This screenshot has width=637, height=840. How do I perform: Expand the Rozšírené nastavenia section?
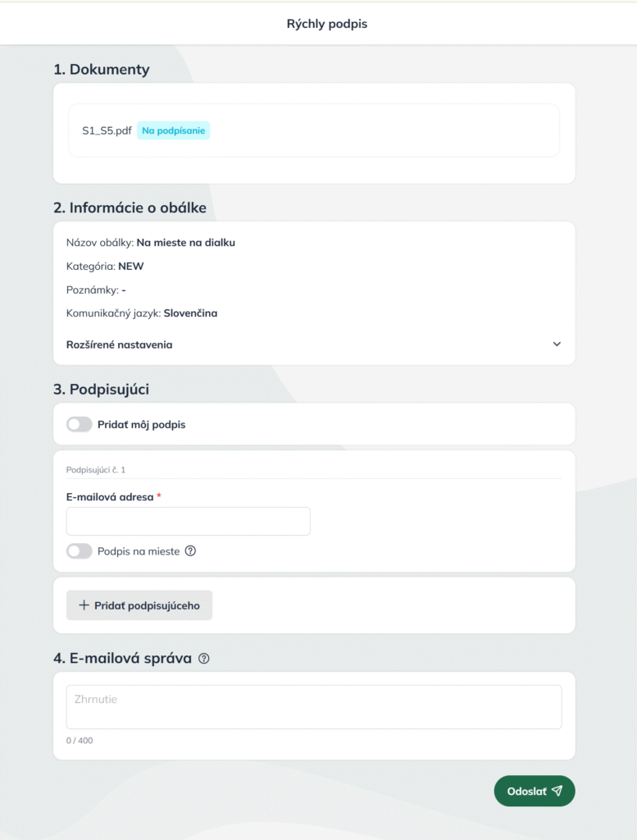coord(120,345)
